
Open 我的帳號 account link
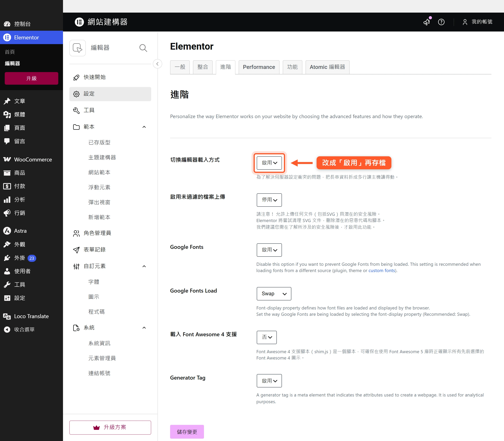[x=482, y=22]
